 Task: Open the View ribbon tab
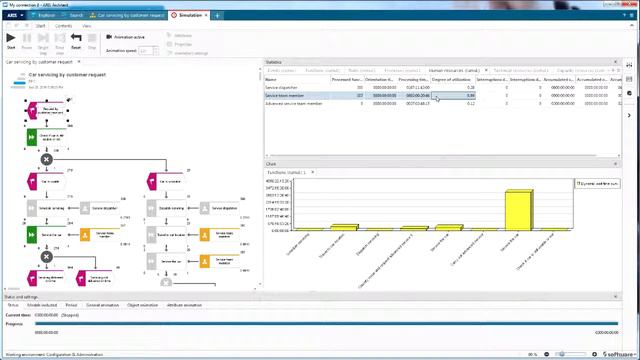click(x=87, y=26)
